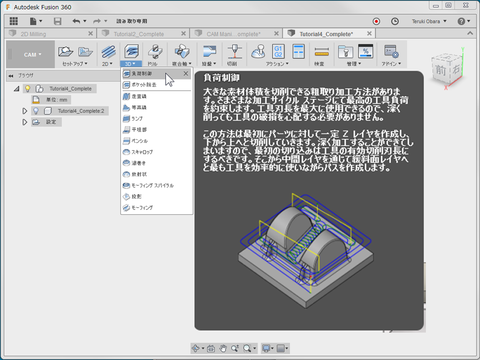Click the Undo arrow
Screen dimensions: 480x360
click(x=76, y=21)
